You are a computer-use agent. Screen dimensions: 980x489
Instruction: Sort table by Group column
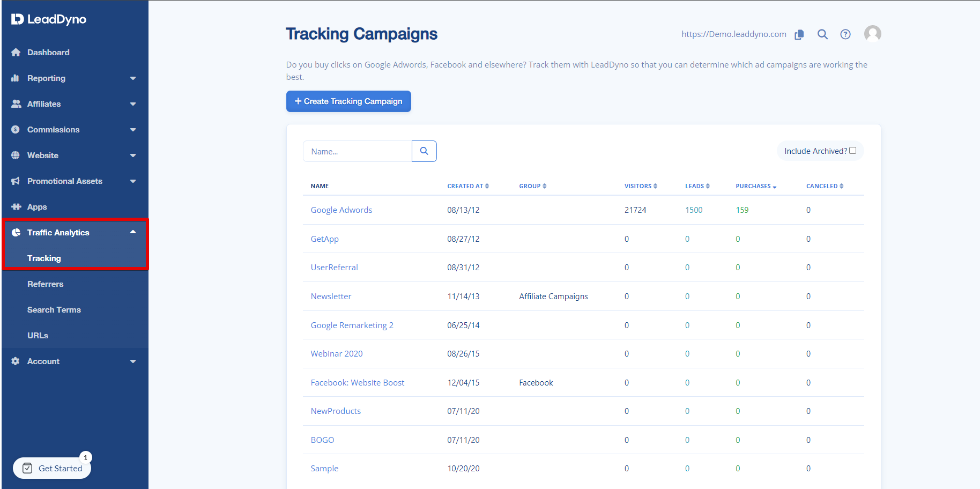coord(533,186)
